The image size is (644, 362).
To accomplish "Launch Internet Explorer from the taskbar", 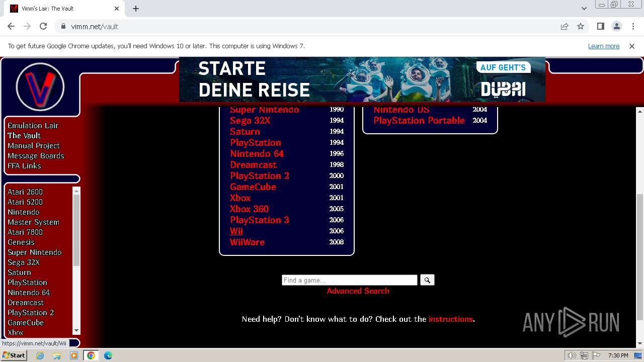I will (x=40, y=355).
